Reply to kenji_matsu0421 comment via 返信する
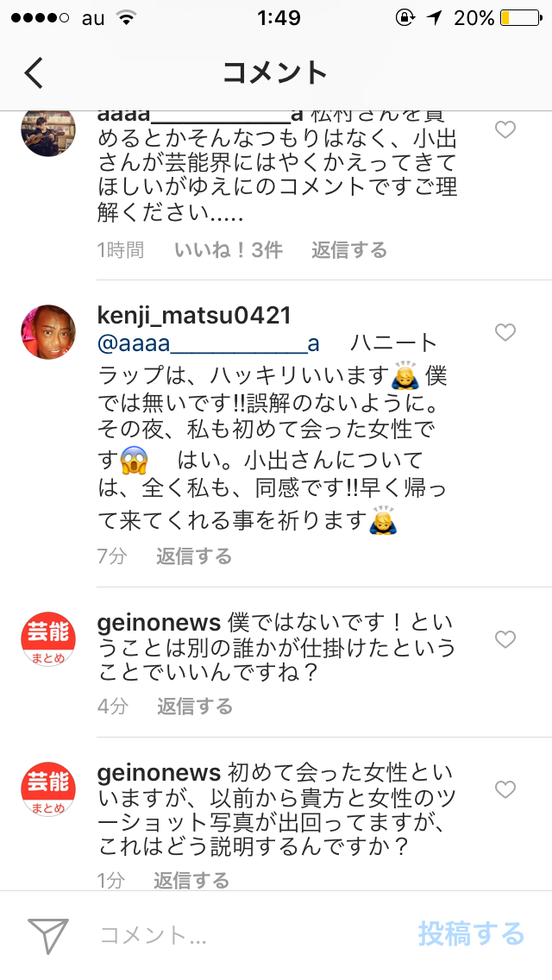This screenshot has width=552, height=980. [194, 556]
